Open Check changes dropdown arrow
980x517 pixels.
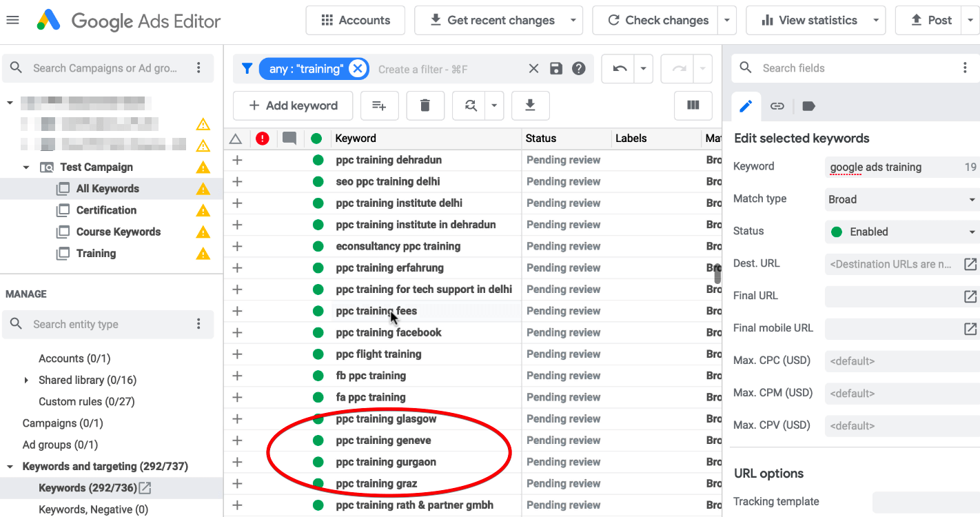[726, 21]
